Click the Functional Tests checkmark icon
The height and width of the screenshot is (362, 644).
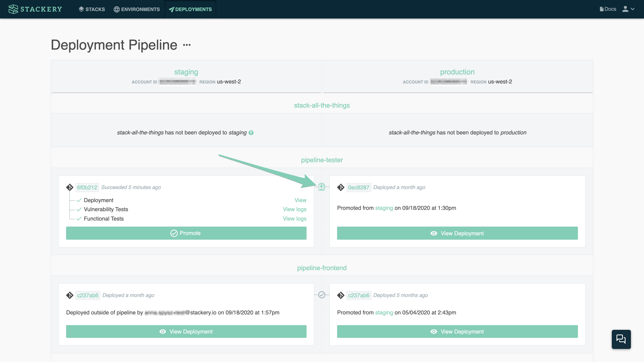coord(79,219)
